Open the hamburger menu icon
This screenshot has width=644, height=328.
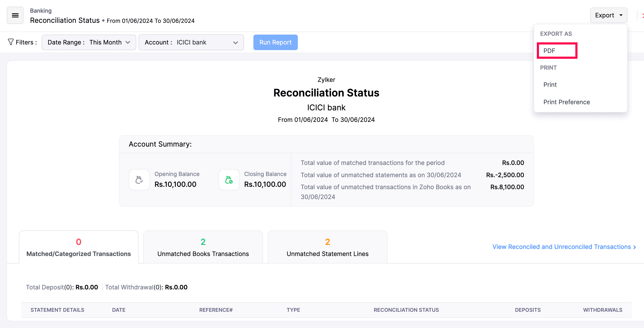15,15
